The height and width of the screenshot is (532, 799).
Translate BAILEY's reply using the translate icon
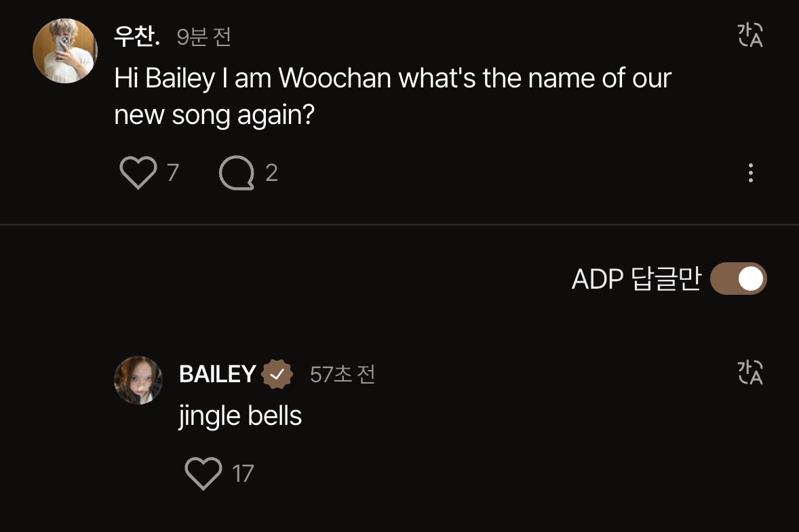coord(750,373)
